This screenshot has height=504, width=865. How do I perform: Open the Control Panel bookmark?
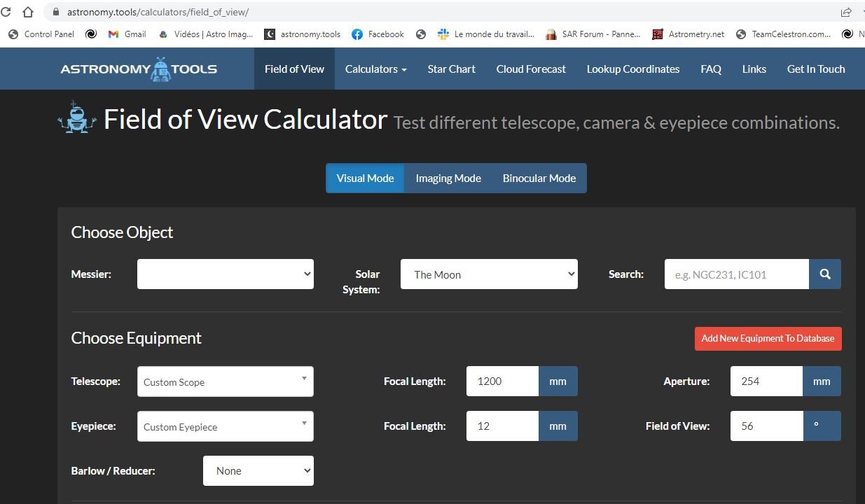[x=42, y=34]
